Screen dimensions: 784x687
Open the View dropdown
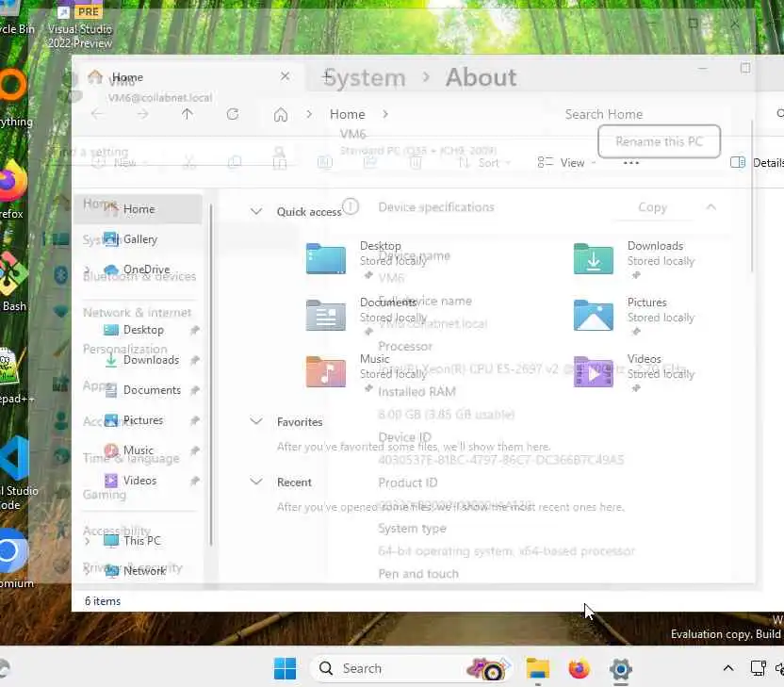(566, 162)
